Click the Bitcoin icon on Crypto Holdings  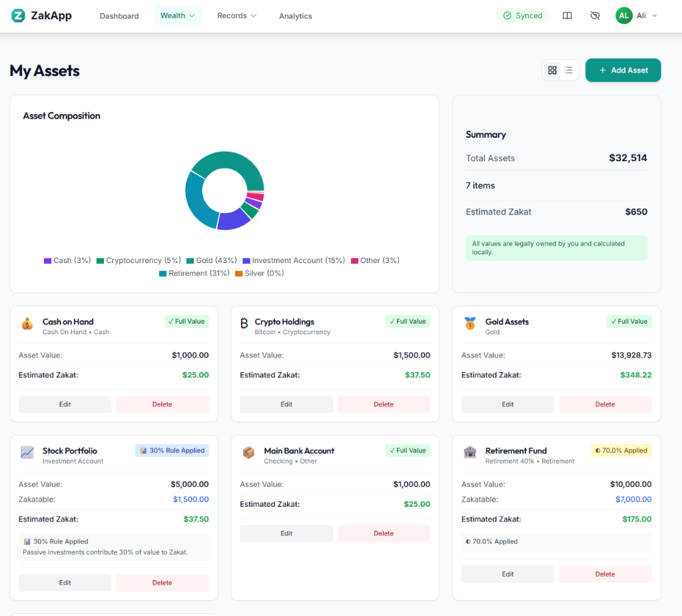pos(244,324)
